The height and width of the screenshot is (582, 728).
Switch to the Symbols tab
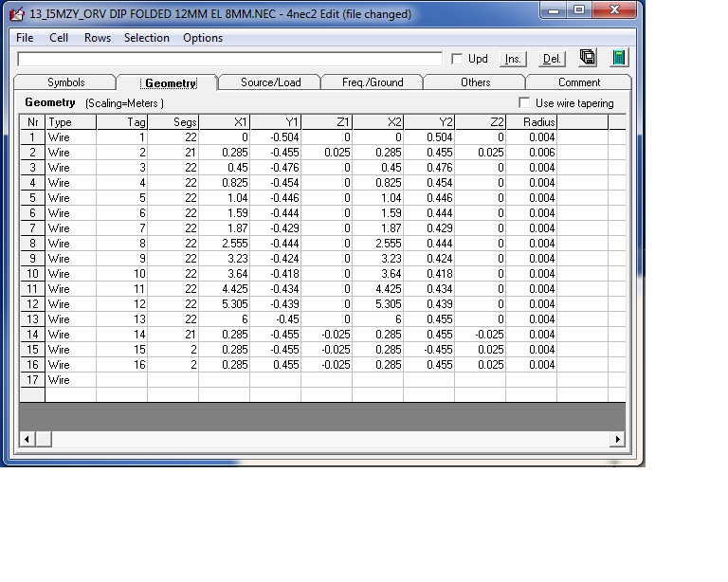click(66, 82)
